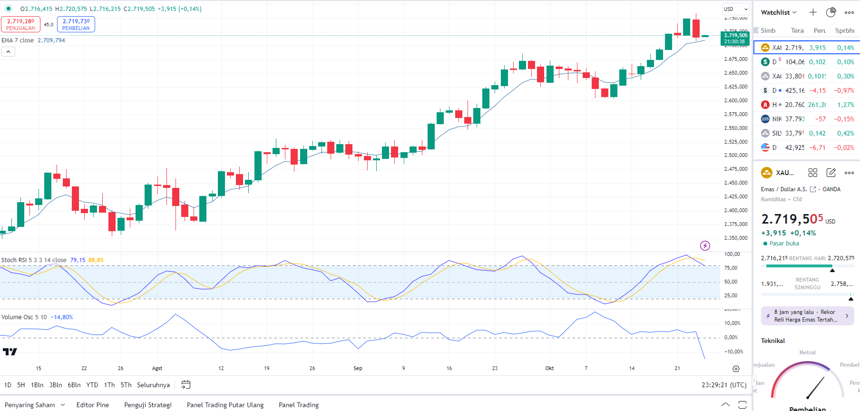Open the watchlist advanced view pie icon
The height and width of the screenshot is (411, 868).
click(831, 12)
